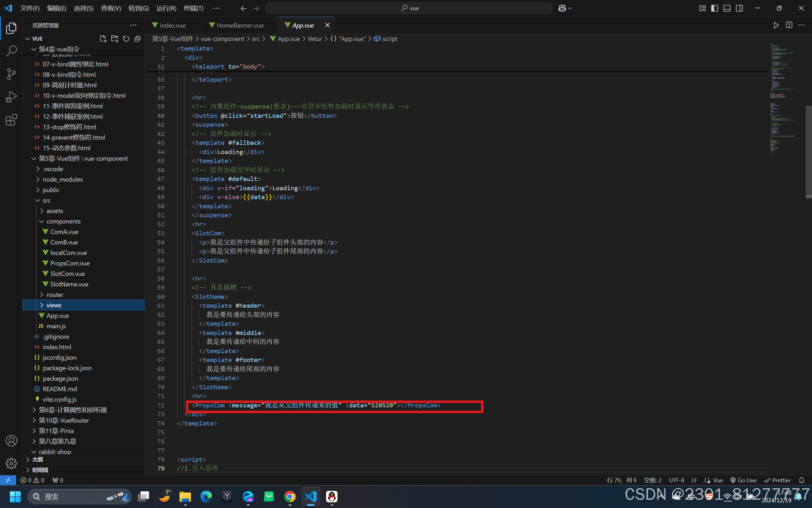Change UTF-8 file encoding

677,480
